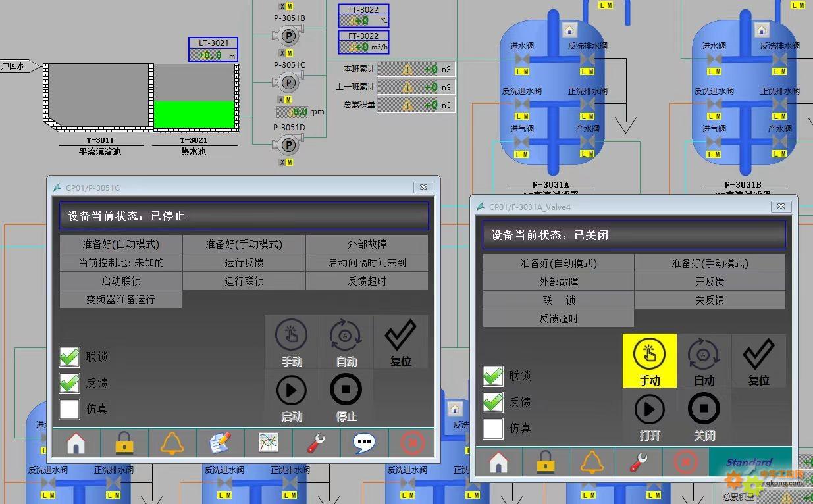This screenshot has height=504, width=813.
Task: Select 反洗进水阀 valve on filter F-3031A
Action: coord(522,104)
